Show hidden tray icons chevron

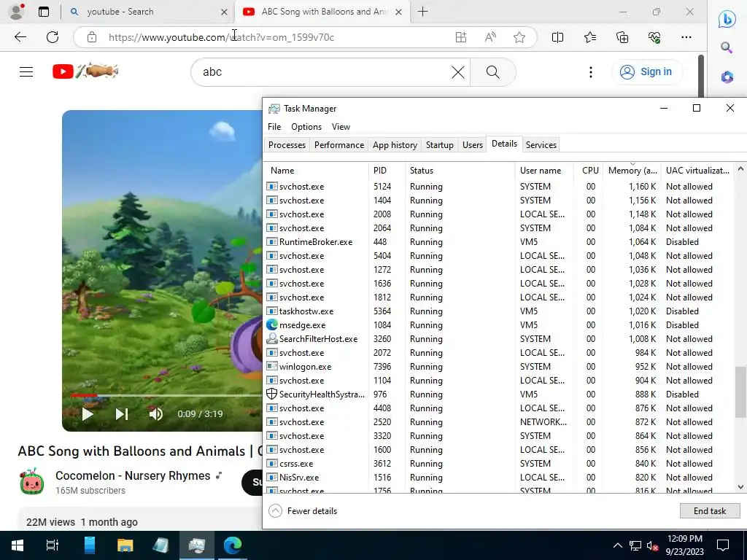click(x=617, y=545)
